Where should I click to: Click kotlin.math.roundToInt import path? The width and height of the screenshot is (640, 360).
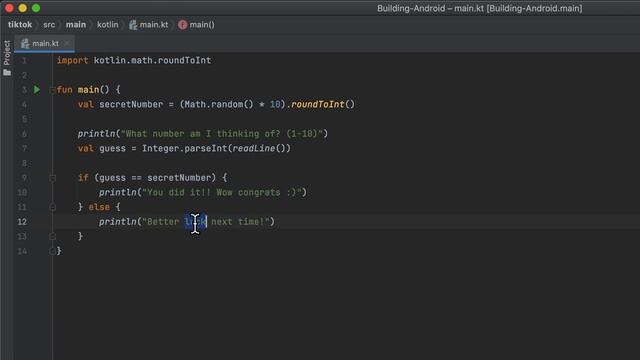click(x=152, y=60)
